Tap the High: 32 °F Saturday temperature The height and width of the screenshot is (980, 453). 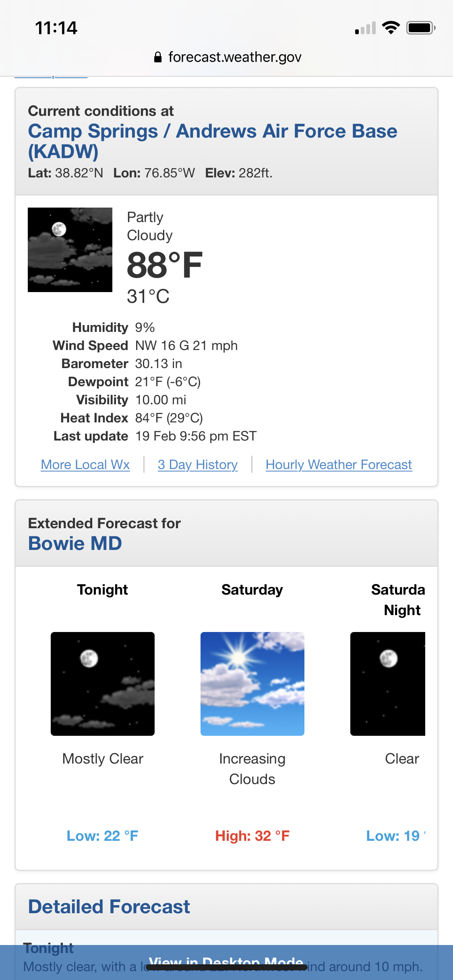252,836
